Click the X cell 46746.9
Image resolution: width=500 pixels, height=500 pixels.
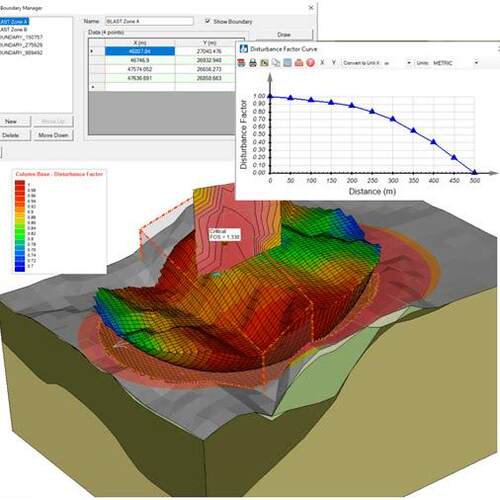[140, 60]
